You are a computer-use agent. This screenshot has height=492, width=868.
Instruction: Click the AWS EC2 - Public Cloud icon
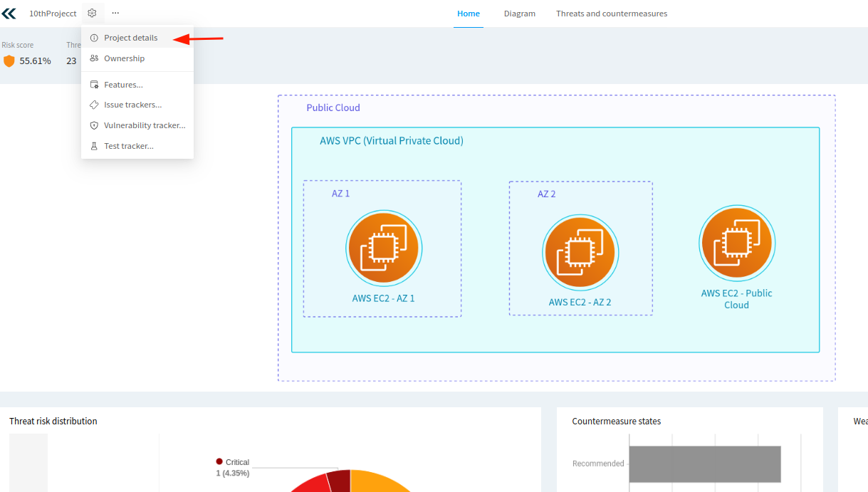737,244
